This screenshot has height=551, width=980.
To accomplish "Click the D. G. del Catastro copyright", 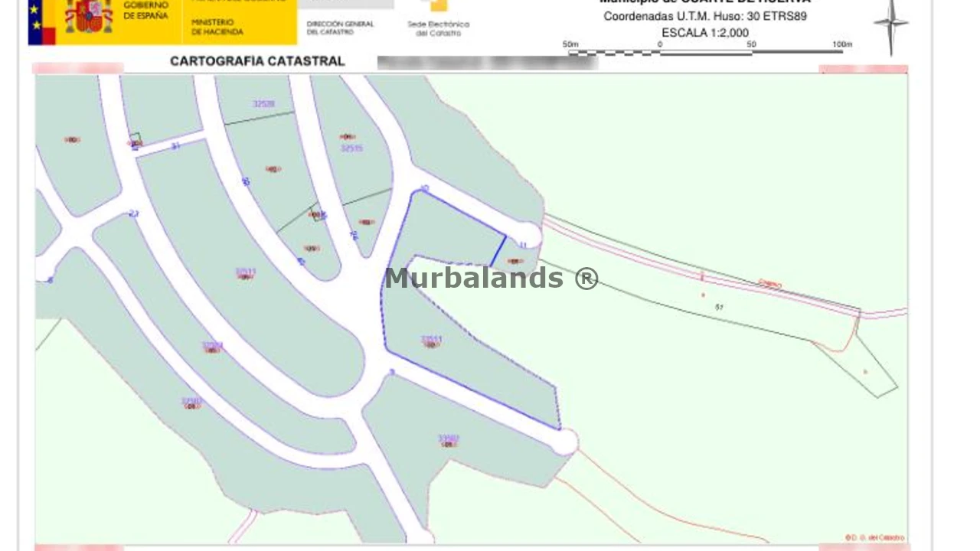I will click(x=874, y=537).
